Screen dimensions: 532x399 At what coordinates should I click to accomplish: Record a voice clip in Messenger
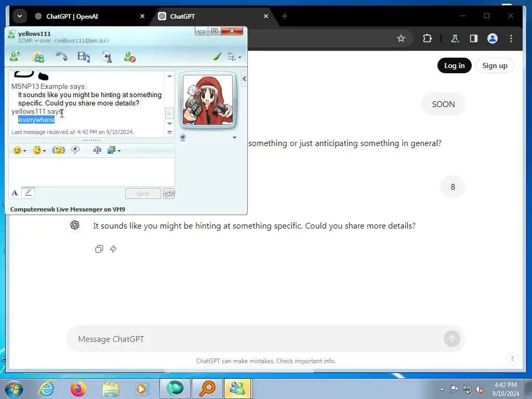click(x=75, y=150)
